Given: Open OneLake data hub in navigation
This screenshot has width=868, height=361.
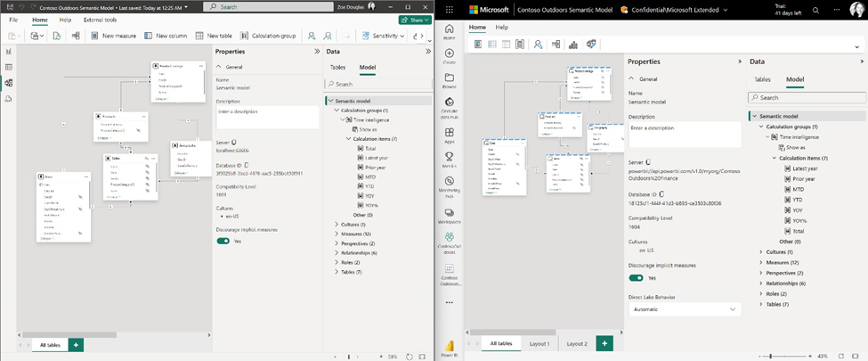Looking at the screenshot, I should click(449, 106).
